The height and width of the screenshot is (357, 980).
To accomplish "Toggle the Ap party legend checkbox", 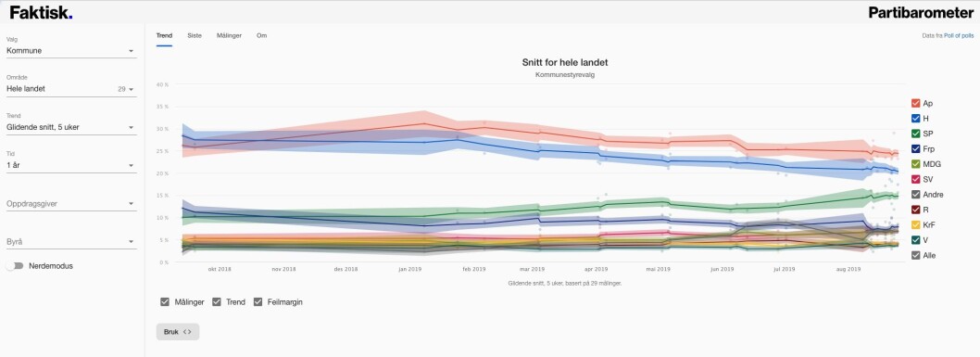I will pos(916,103).
